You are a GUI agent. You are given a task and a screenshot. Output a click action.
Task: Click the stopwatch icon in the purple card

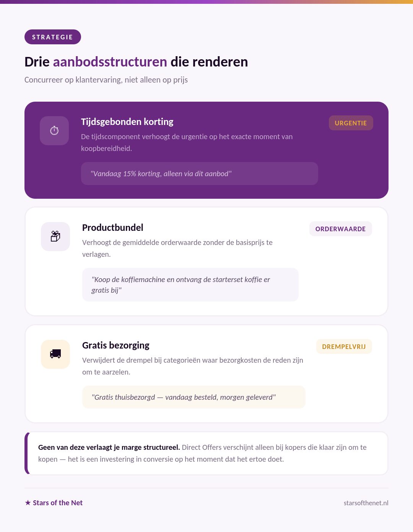tap(54, 131)
